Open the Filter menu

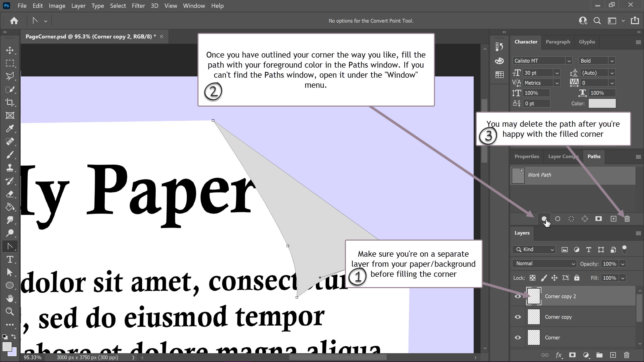[138, 6]
